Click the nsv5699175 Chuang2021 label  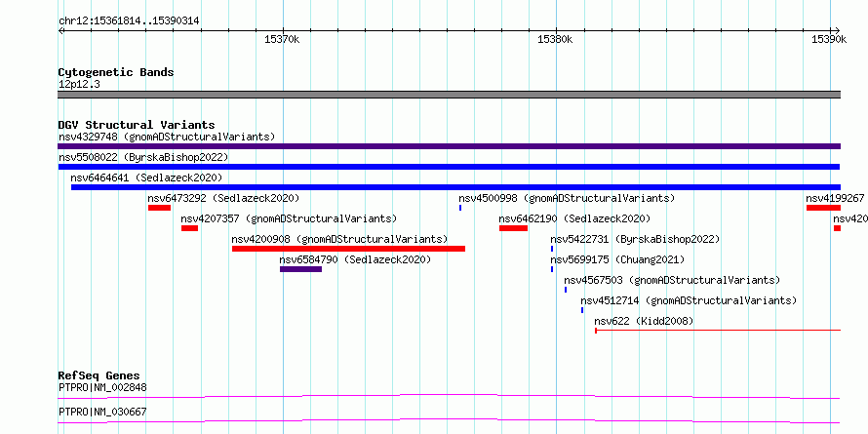[x=617, y=259]
